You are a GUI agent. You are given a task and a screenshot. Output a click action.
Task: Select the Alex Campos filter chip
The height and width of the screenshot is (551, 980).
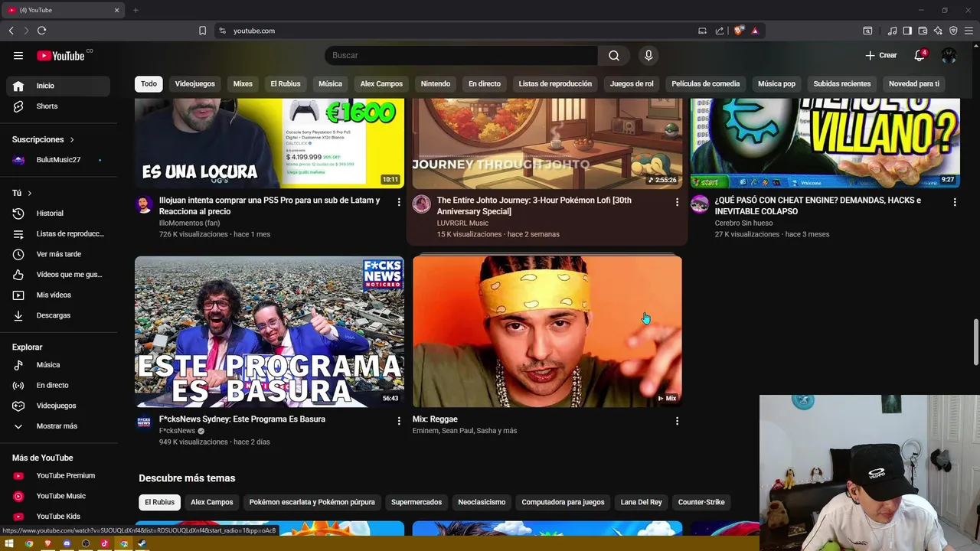pyautogui.click(x=381, y=83)
